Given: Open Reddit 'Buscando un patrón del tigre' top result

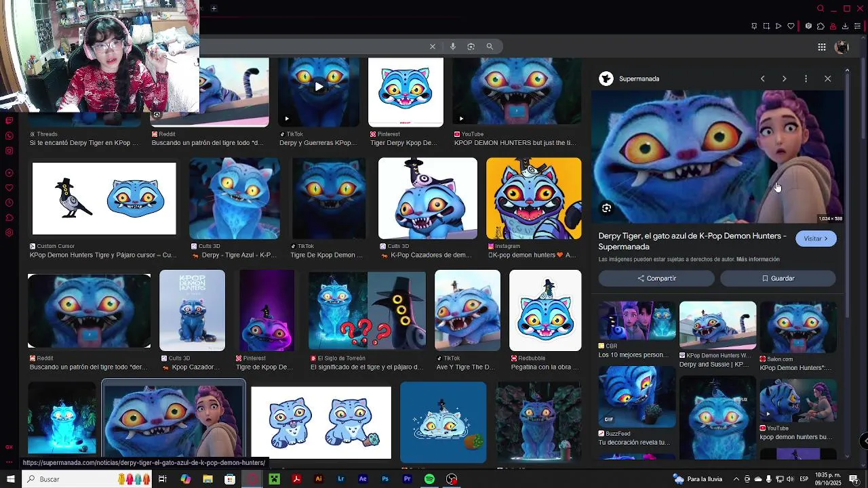Looking at the screenshot, I should [210, 92].
